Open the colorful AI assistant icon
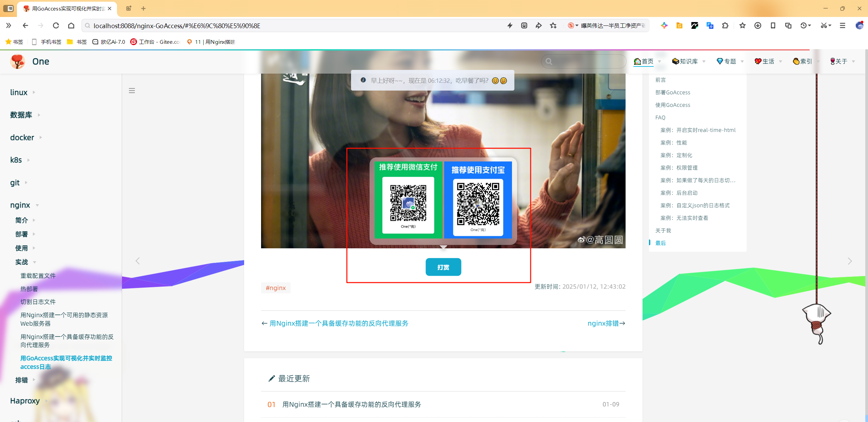 pos(664,25)
